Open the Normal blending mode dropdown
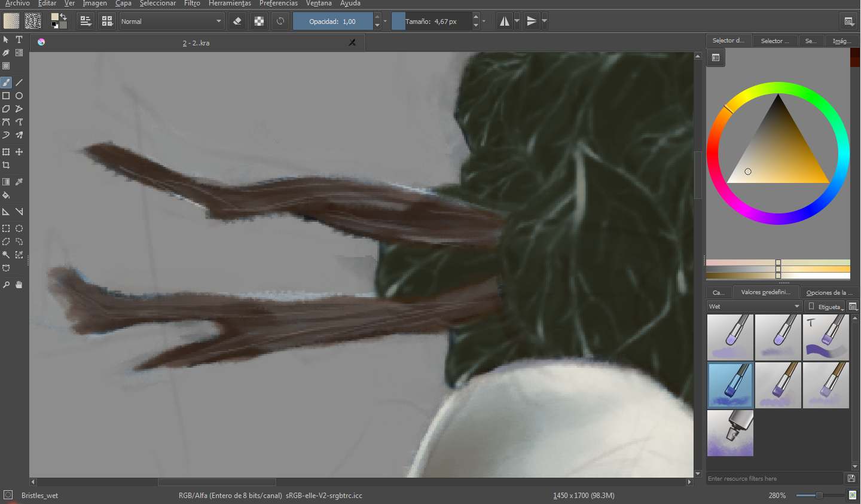This screenshot has width=861, height=504. click(x=172, y=21)
